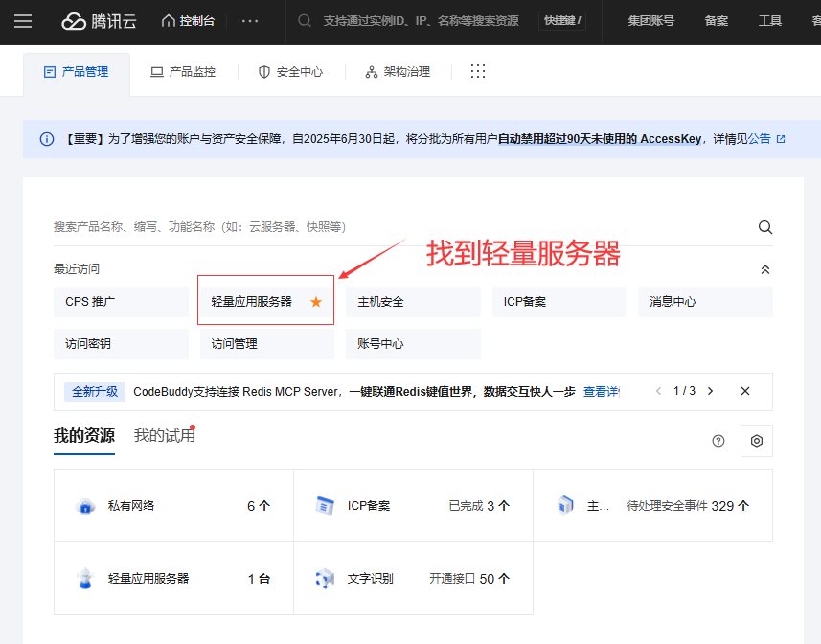
Task: Click the help question mark icon
Action: pos(718,441)
